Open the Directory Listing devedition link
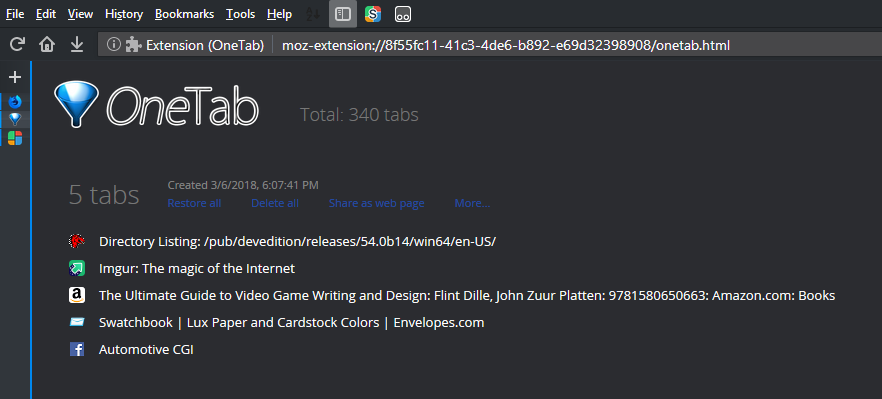This screenshot has width=882, height=399. pos(297,241)
